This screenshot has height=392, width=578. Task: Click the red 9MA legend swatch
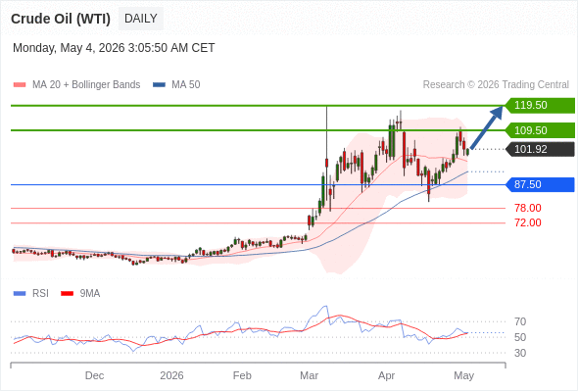click(67, 294)
